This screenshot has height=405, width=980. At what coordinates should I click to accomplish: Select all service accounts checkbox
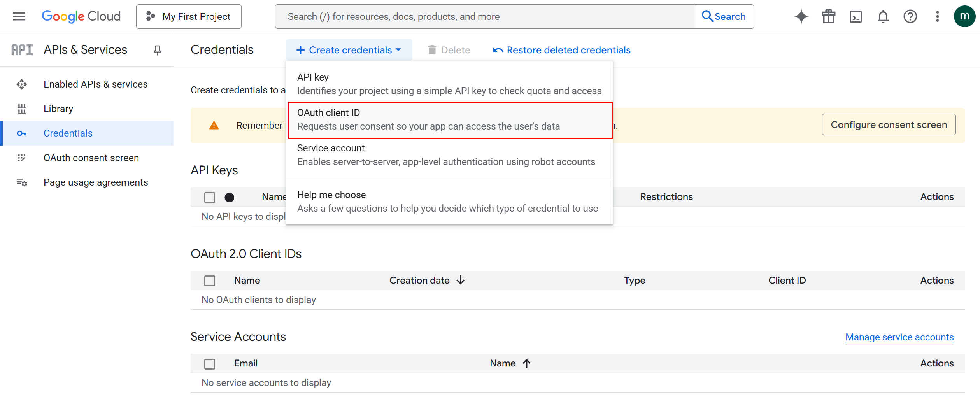[209, 363]
